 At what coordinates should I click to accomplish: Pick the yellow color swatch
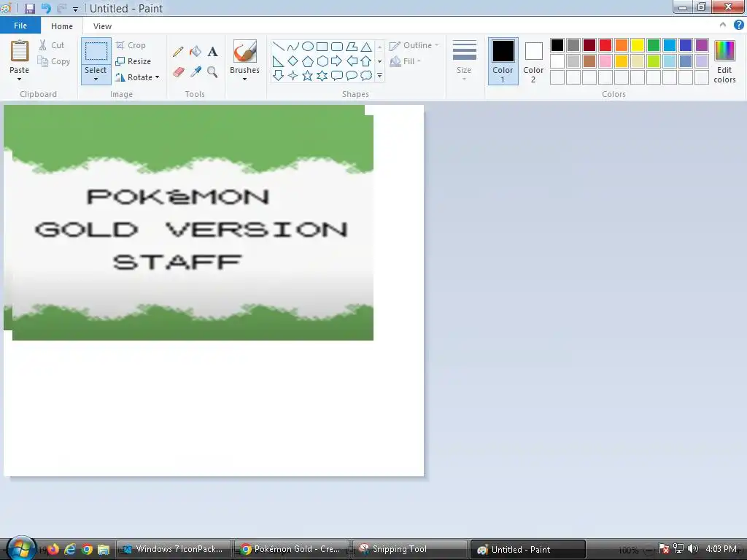click(638, 45)
